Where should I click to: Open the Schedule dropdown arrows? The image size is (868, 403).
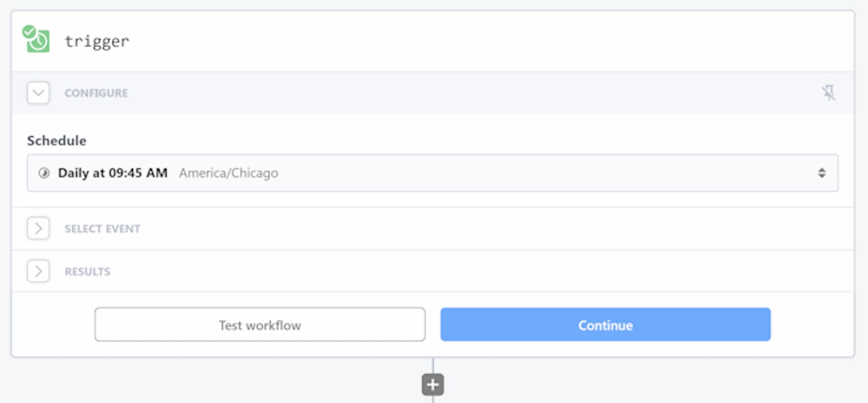coord(821,173)
